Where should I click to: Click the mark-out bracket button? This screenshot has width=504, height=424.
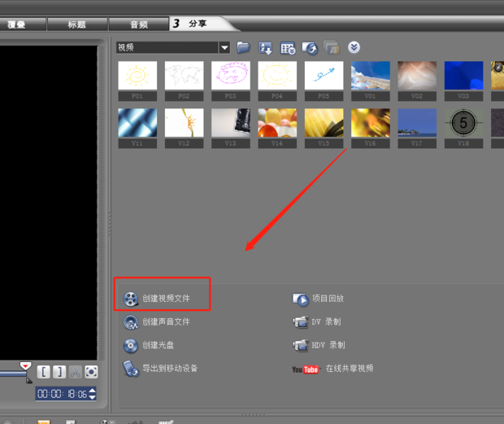(x=59, y=372)
